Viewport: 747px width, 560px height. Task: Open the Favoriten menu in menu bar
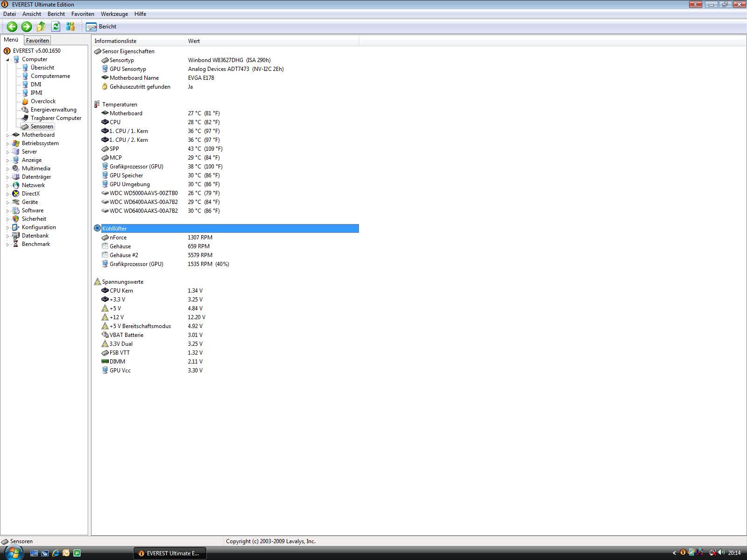point(83,14)
